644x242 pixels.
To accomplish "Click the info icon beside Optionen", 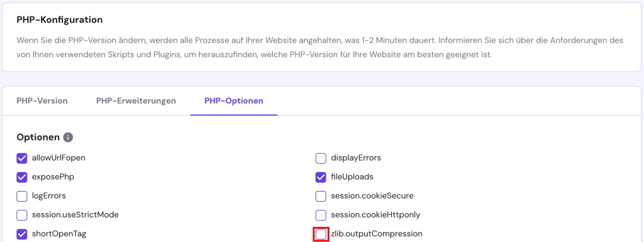I will [69, 137].
